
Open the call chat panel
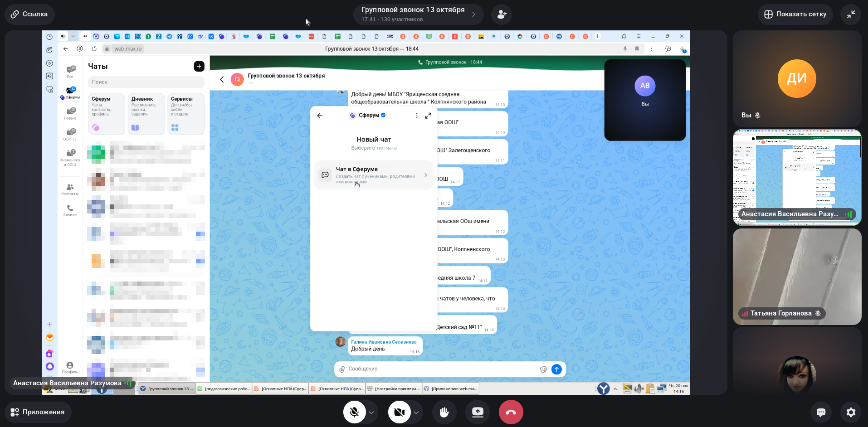click(x=821, y=412)
